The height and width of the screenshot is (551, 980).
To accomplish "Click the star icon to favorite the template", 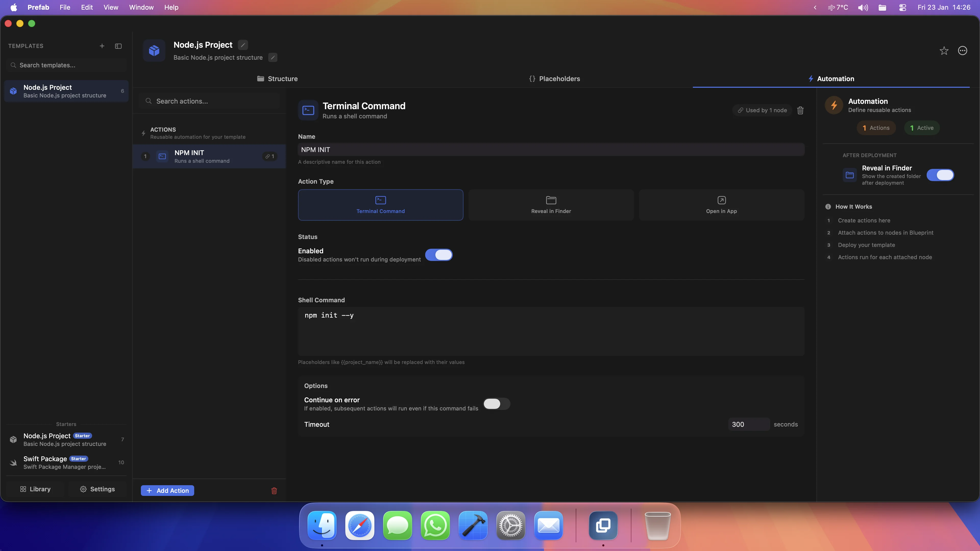I will pos(944,51).
